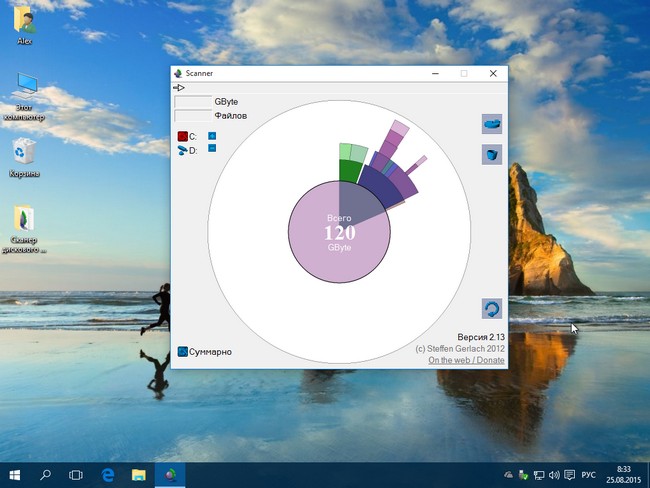Click the GByte size readout field
This screenshot has width=650, height=488.
pos(192,102)
